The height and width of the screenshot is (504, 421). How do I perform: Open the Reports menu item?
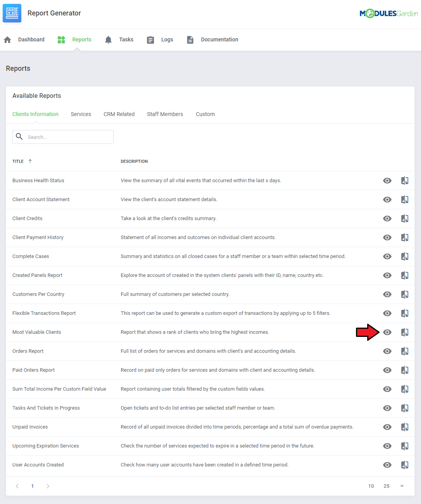tap(74, 39)
